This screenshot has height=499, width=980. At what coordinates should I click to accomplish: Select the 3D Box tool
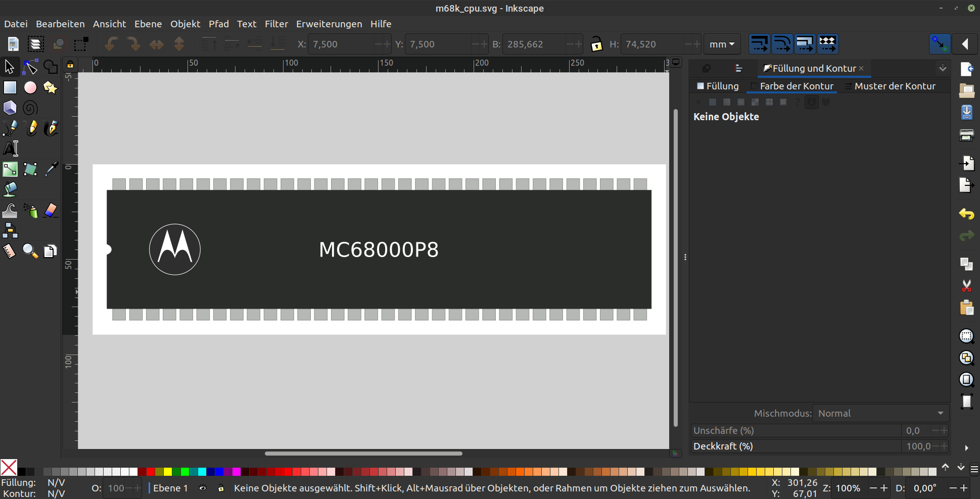[x=10, y=108]
